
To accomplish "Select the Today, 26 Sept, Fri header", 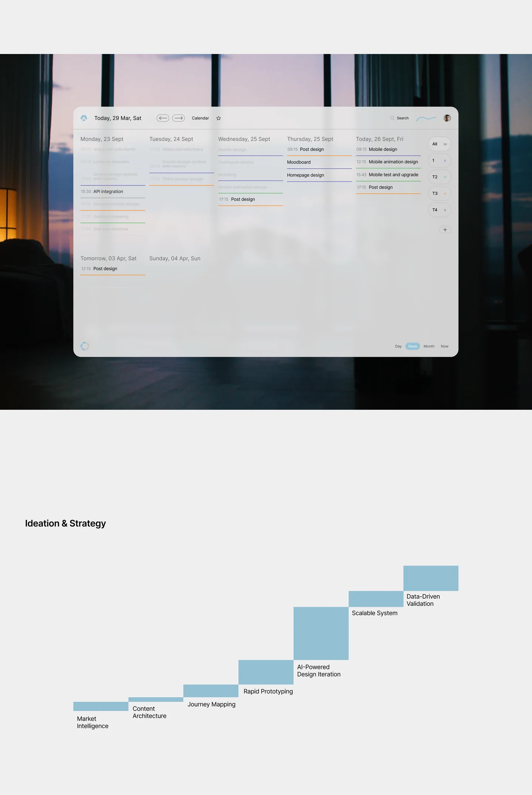I will [x=379, y=139].
